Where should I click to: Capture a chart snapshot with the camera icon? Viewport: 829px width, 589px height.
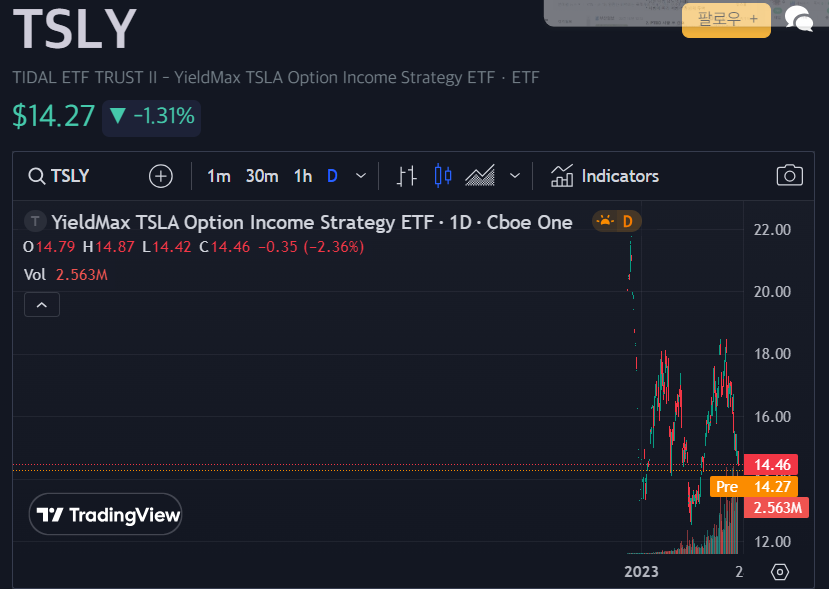coord(789,175)
